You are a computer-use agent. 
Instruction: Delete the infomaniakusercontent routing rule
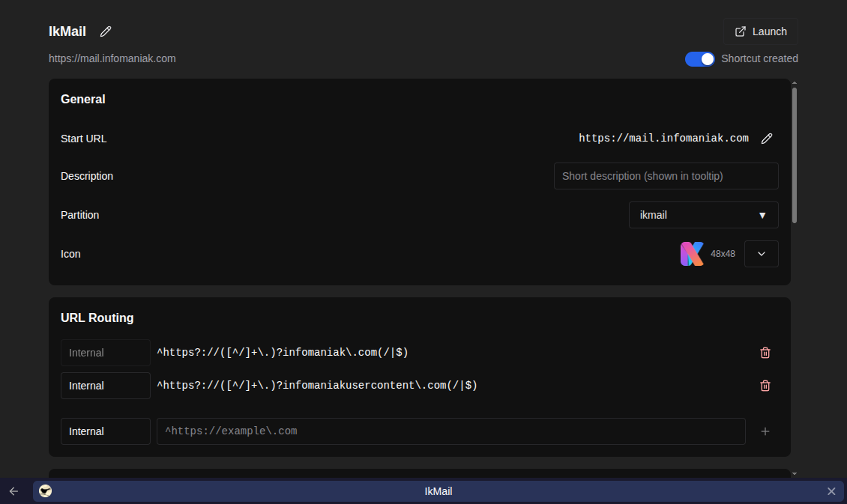click(765, 386)
